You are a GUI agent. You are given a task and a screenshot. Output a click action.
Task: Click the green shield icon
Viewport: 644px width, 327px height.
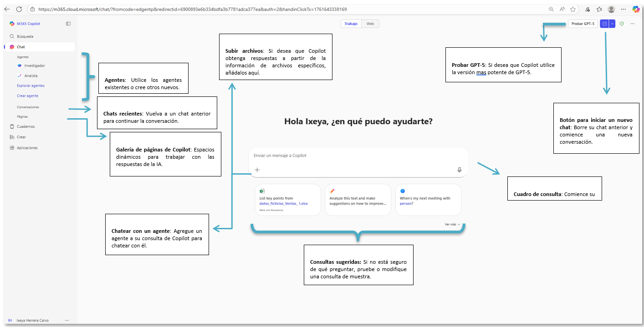point(622,24)
